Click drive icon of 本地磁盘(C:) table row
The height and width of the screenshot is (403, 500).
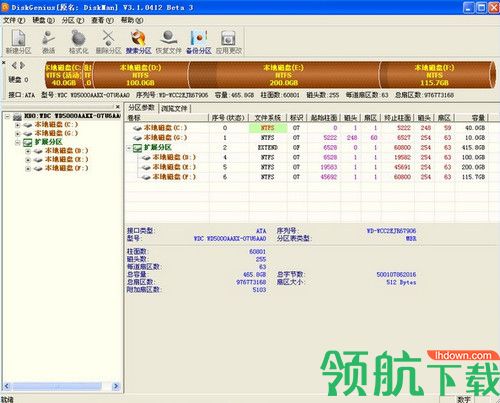tap(137, 128)
